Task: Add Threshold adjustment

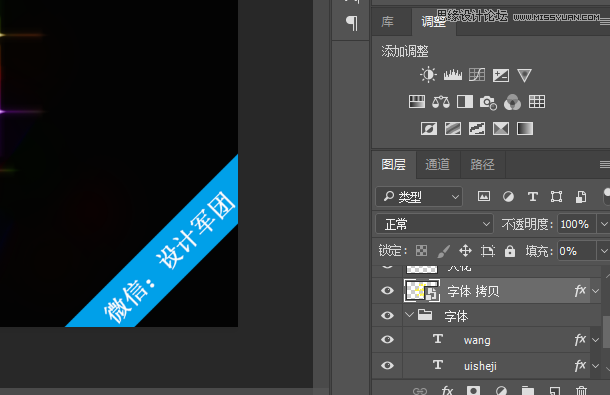Action: [x=477, y=128]
